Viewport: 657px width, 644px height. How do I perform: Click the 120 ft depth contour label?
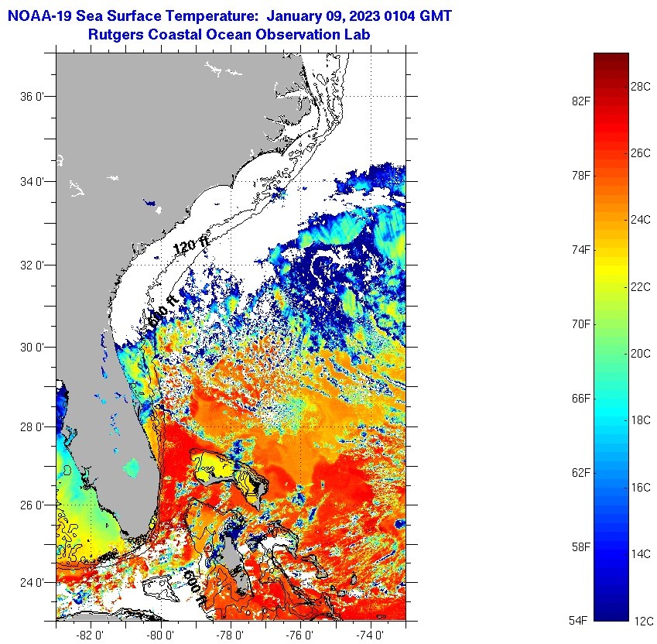tap(191, 246)
